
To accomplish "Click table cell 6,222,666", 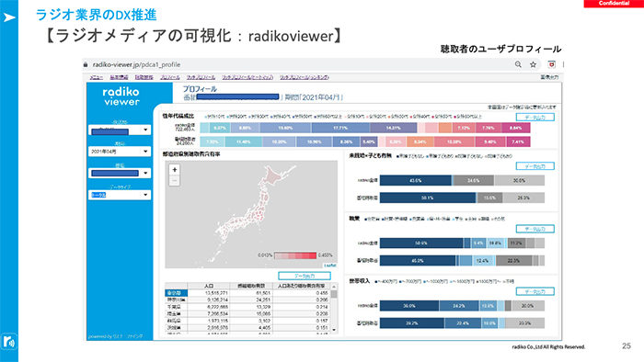I will pos(218,307).
